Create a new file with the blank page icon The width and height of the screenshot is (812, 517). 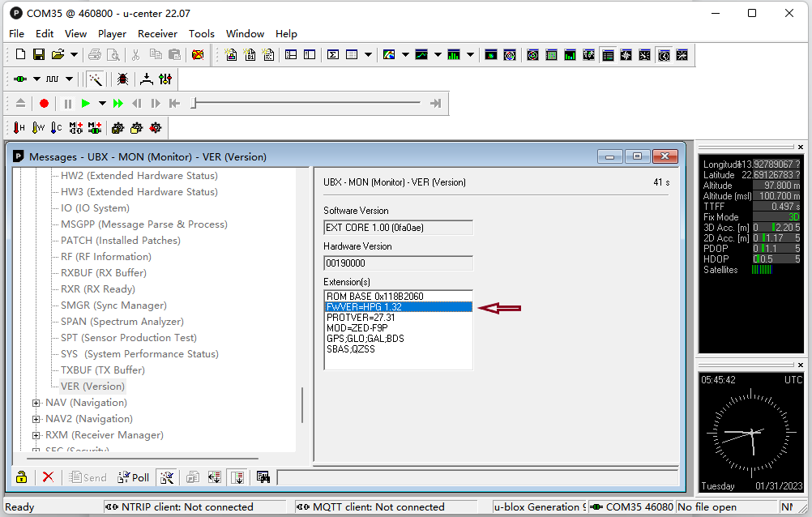tap(21, 54)
